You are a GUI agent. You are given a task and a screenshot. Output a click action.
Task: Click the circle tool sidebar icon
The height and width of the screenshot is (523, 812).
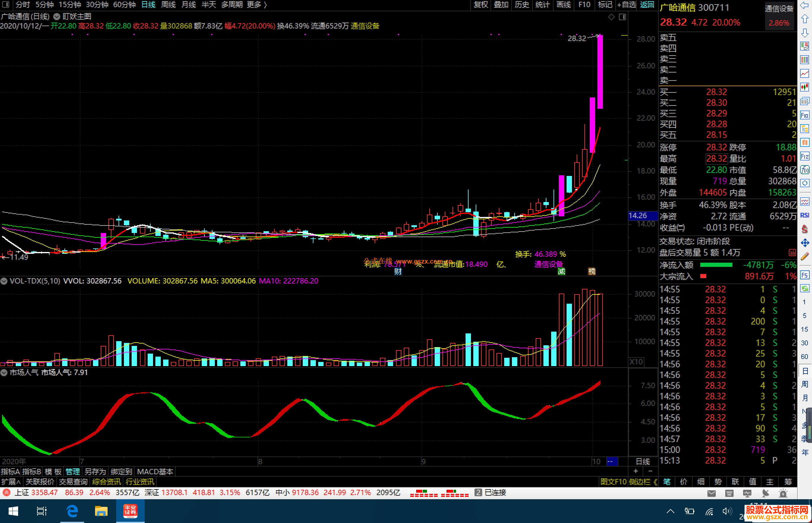pos(805,183)
